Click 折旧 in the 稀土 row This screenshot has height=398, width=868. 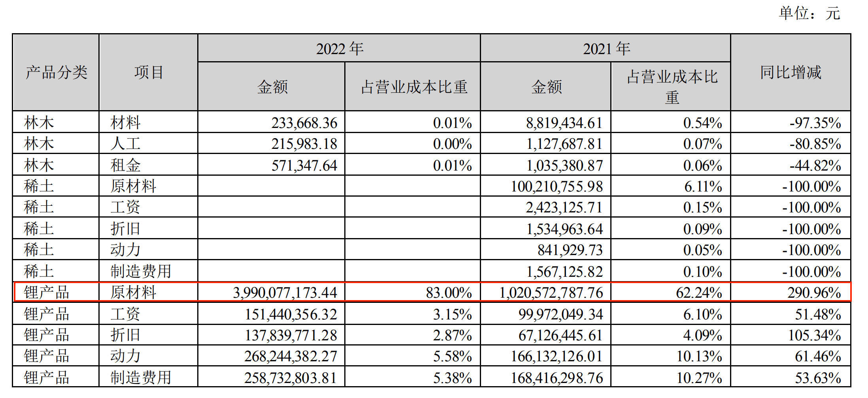(125, 229)
